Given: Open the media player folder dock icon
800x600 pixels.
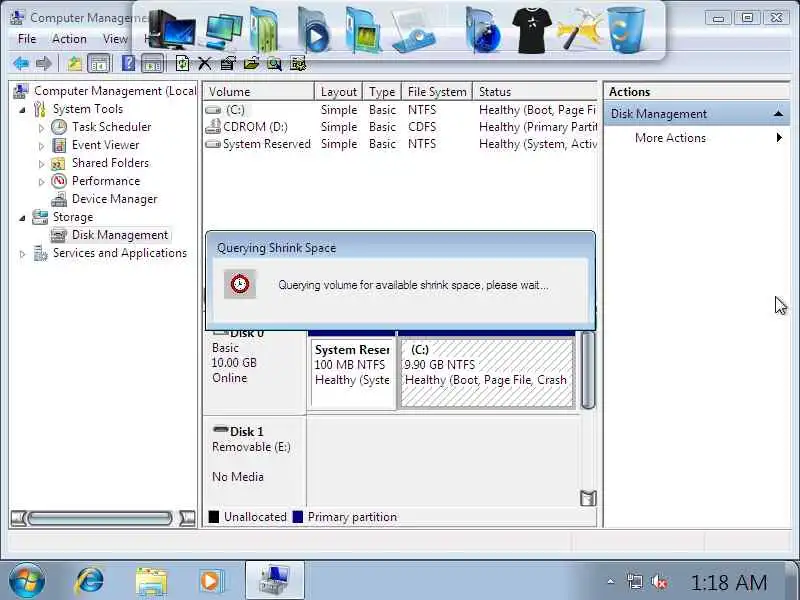Looking at the screenshot, I should [x=313, y=30].
